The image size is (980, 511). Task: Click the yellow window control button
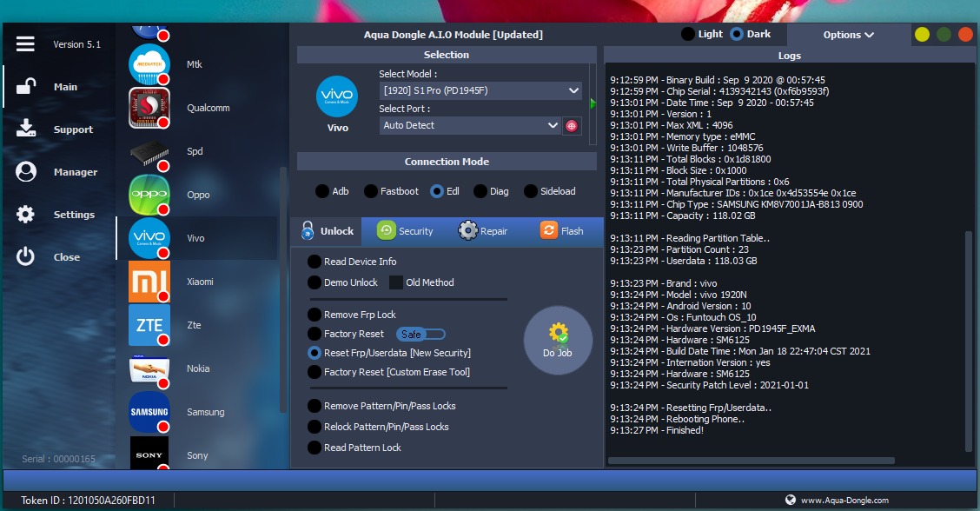[922, 35]
